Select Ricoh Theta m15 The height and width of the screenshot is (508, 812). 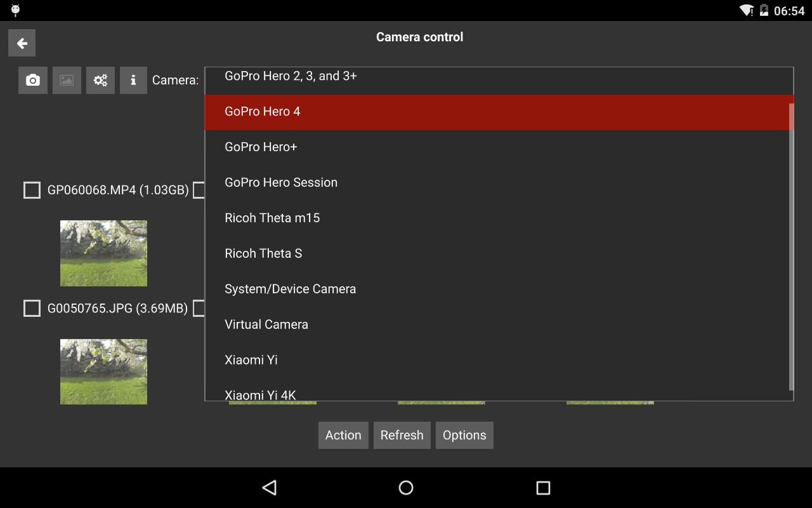click(499, 218)
